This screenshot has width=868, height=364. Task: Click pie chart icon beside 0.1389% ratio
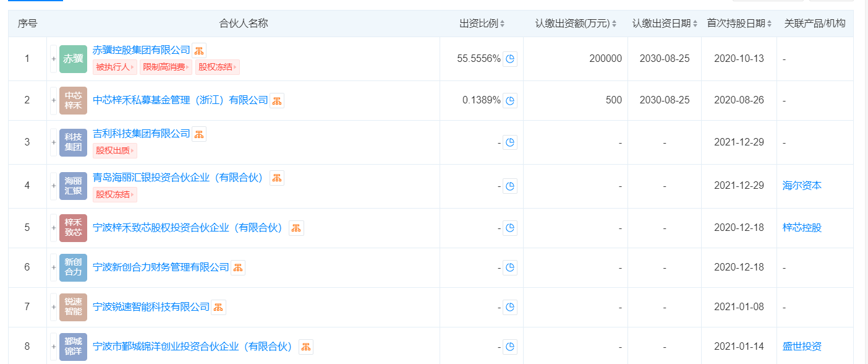(x=510, y=100)
